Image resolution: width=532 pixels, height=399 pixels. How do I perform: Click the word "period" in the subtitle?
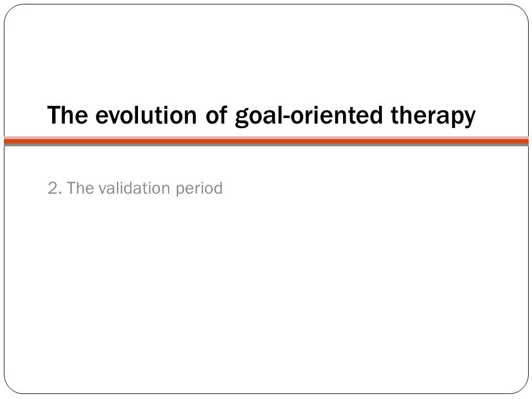pyautogui.click(x=199, y=189)
